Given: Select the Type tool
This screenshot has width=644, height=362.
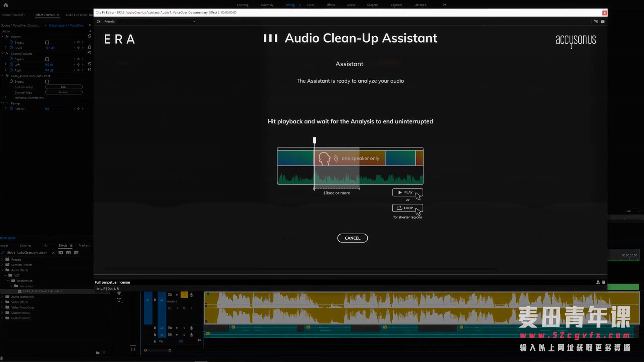Looking at the screenshot, I should [x=119, y=300].
